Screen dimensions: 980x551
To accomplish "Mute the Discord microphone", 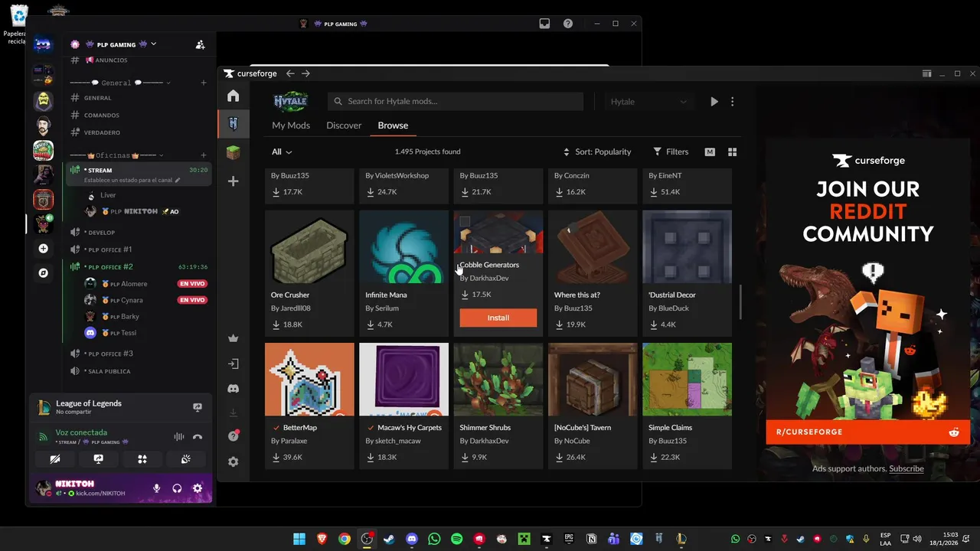I will click(157, 488).
